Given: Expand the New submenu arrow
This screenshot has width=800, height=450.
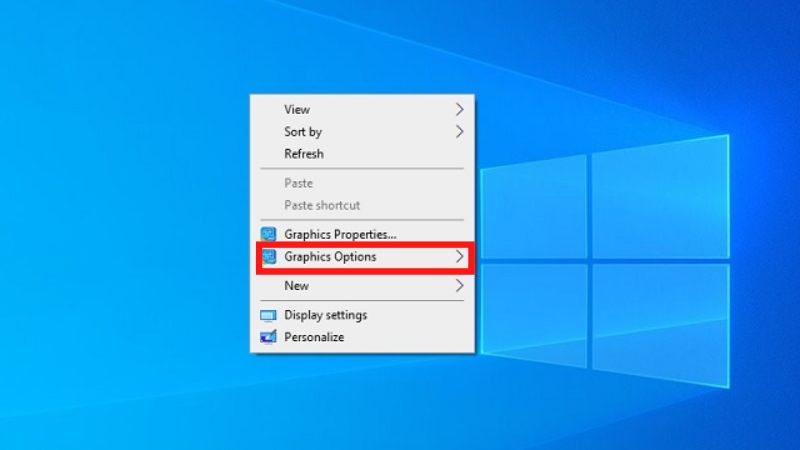Looking at the screenshot, I should point(459,286).
